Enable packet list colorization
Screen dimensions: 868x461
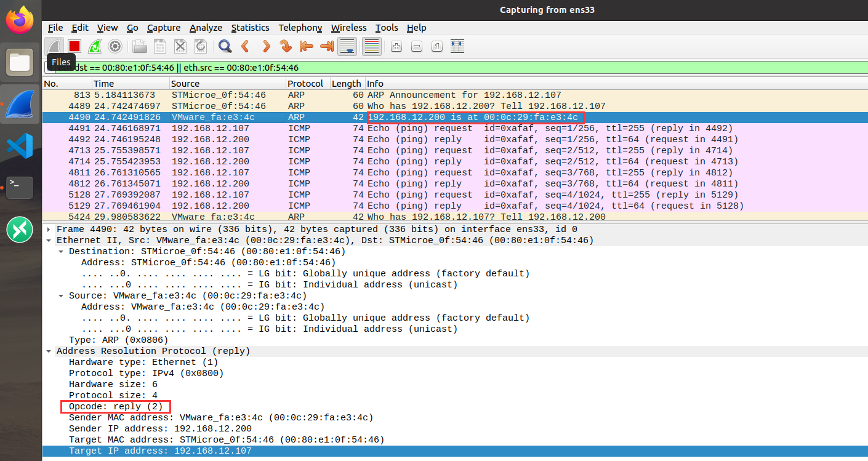pos(370,46)
